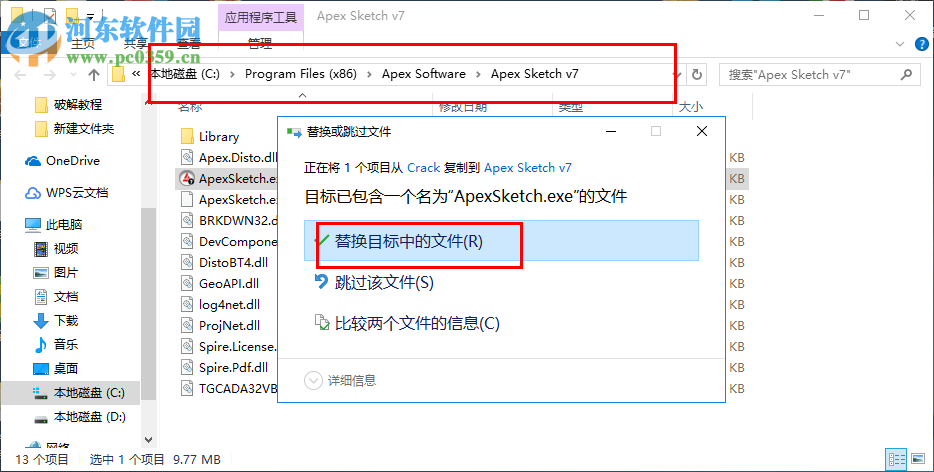Screen dimensions: 934x472
Task: Expand arrow after Apex Software breadcrumb
Action: coord(478,74)
